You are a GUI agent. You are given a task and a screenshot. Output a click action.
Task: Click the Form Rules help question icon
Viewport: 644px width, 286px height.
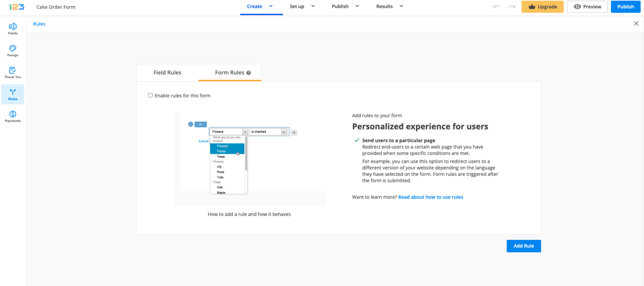click(x=249, y=73)
